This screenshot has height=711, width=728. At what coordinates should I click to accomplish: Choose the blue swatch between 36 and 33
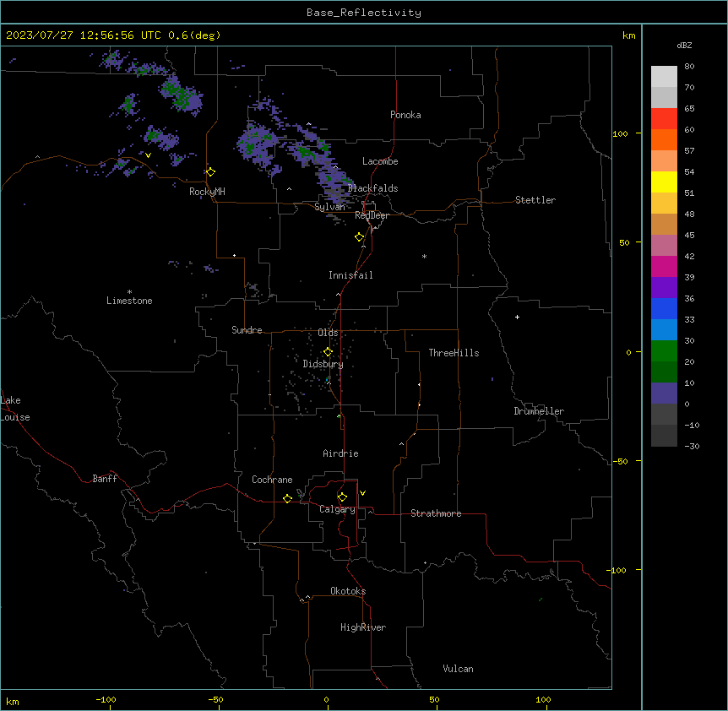point(664,308)
